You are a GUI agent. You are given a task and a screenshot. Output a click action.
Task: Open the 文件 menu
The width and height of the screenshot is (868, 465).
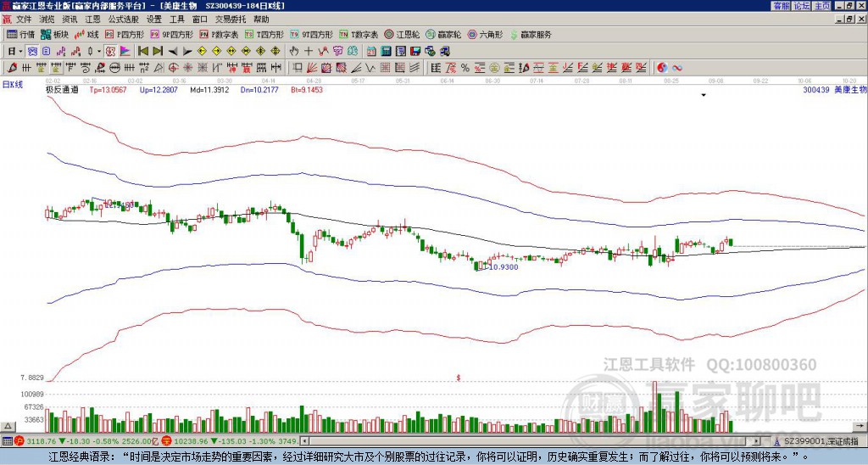coord(24,20)
